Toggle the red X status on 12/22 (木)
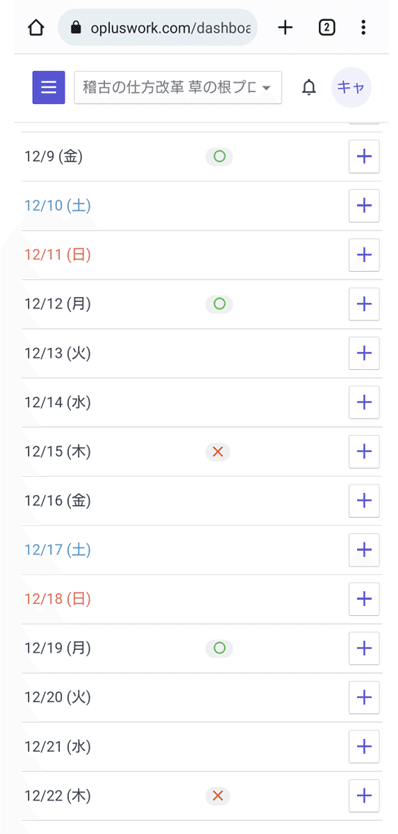 pyautogui.click(x=218, y=796)
